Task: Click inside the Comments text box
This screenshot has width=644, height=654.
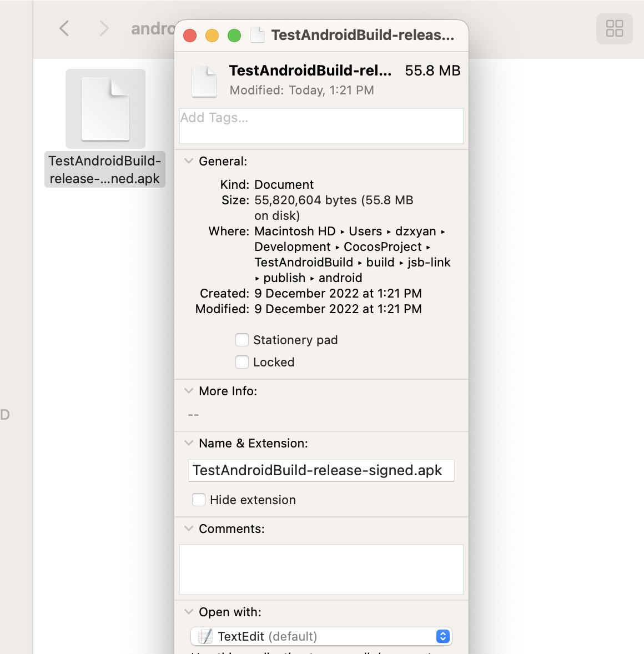Action: click(x=321, y=569)
